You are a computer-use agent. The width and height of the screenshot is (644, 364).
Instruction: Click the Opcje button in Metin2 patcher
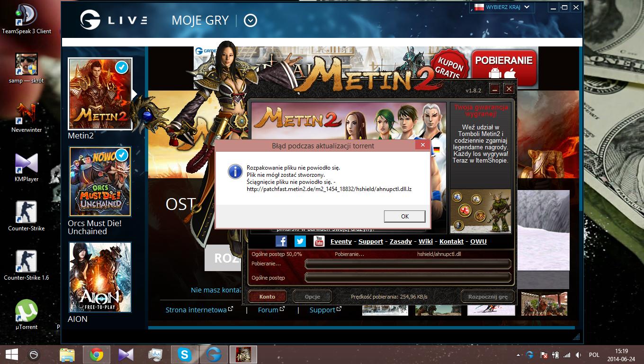(x=312, y=297)
